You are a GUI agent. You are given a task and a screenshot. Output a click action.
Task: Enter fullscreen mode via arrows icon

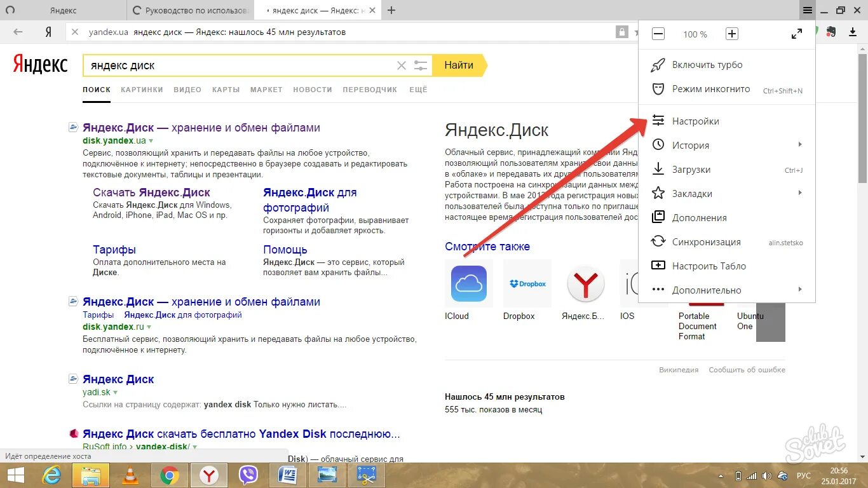pos(797,34)
